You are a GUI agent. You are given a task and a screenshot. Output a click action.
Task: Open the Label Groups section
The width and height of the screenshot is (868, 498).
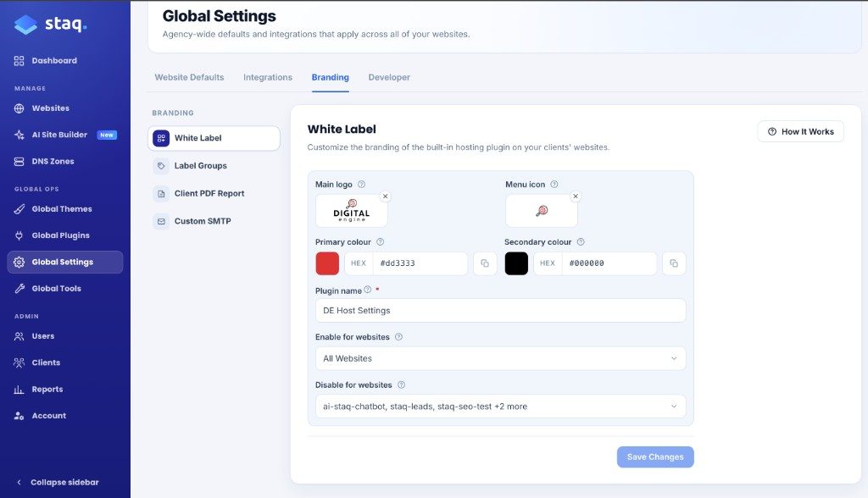(214, 166)
